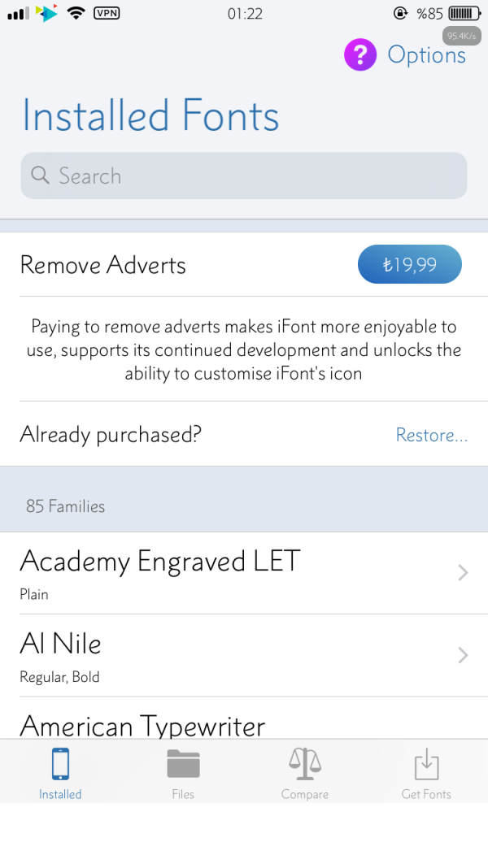Tap the Wi-Fi signal icon

tap(76, 13)
